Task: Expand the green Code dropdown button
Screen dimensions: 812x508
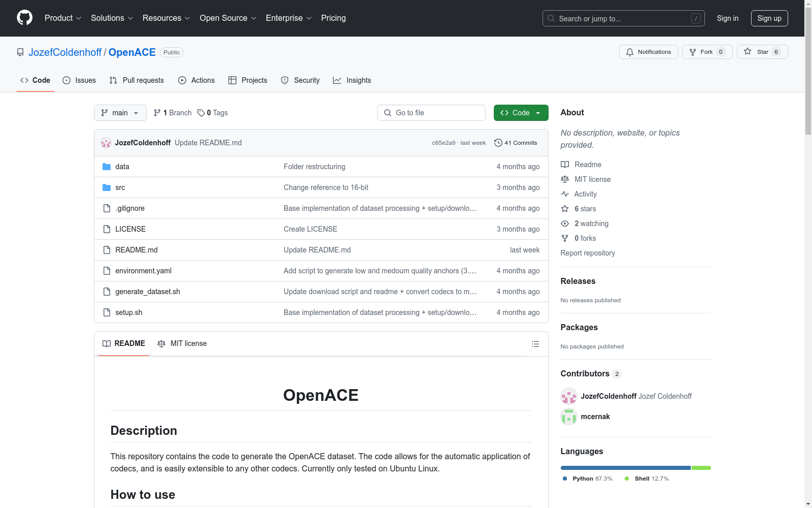Action: point(521,113)
